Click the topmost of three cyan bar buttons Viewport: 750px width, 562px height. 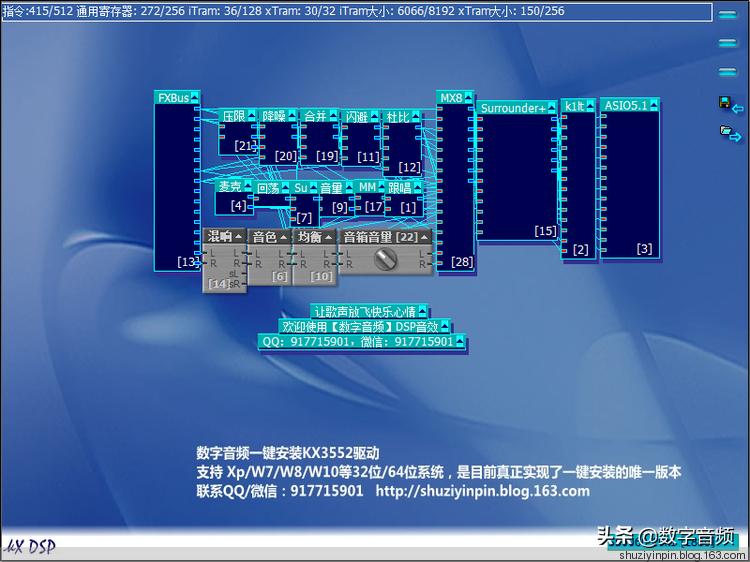tap(728, 15)
